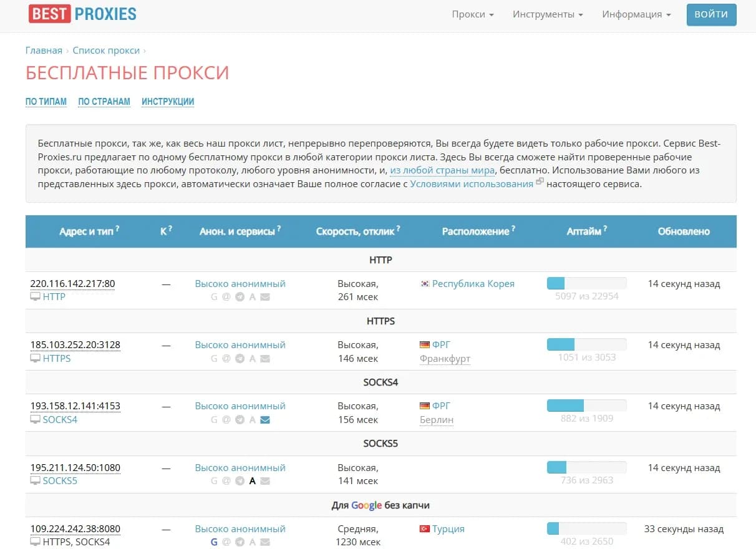The image size is (756, 549).
Task: Expand the Инструменты dropdown menu
Action: tap(547, 14)
